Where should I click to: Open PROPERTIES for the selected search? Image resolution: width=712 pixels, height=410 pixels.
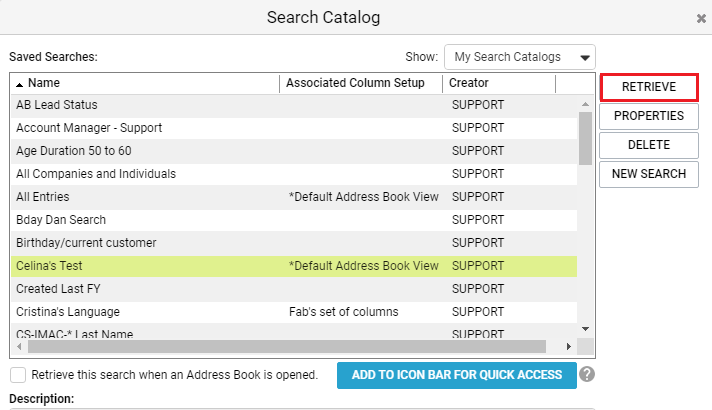click(x=649, y=116)
